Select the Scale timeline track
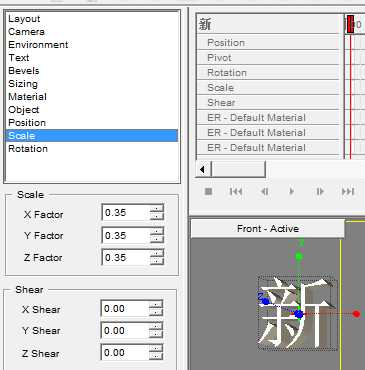 pyautogui.click(x=268, y=88)
